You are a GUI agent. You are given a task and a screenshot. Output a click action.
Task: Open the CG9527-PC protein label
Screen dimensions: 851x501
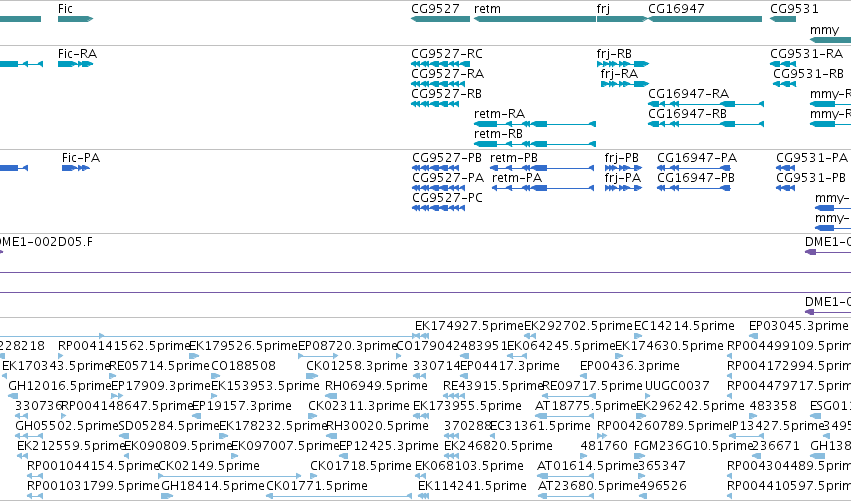447,198
